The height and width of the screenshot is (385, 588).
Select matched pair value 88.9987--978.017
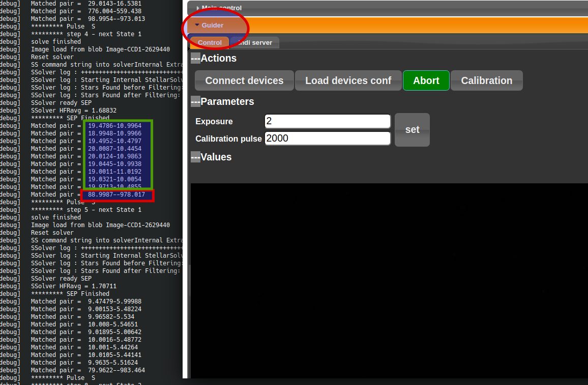[116, 195]
